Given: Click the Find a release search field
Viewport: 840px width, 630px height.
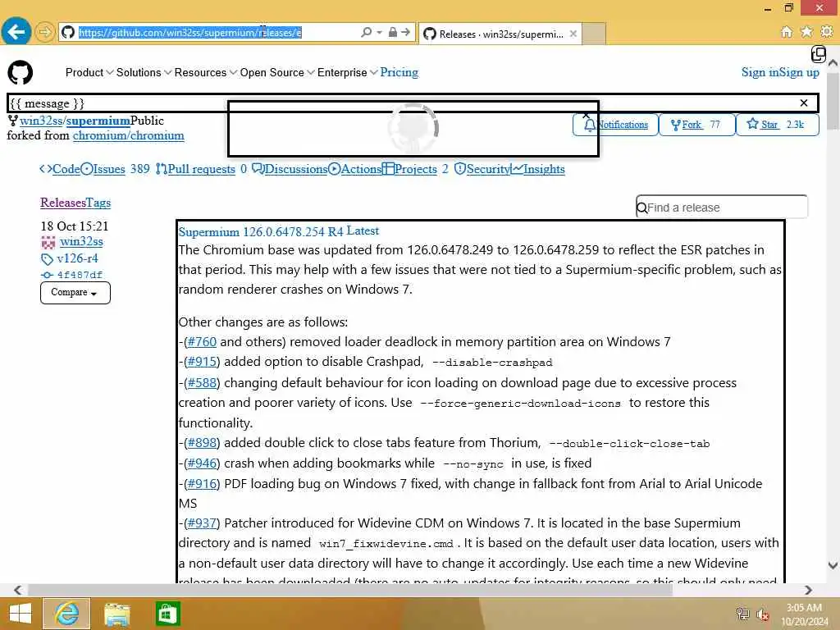Looking at the screenshot, I should [722, 207].
